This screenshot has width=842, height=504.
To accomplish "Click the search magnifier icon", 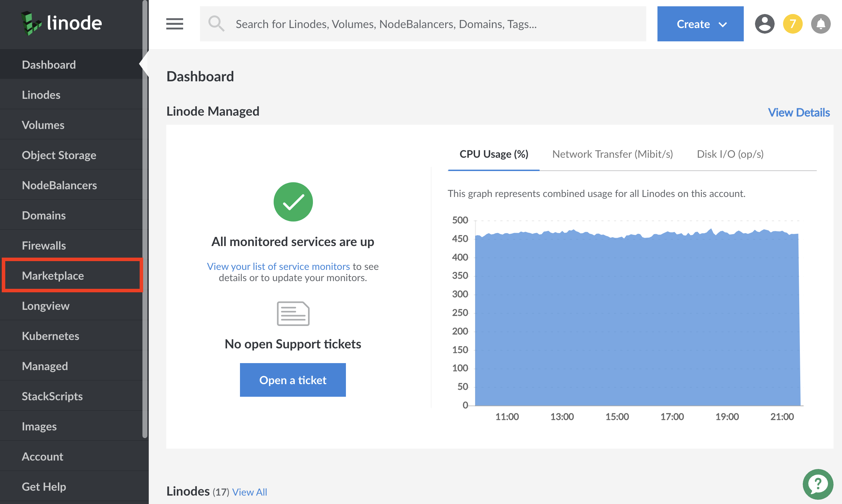I will click(216, 23).
